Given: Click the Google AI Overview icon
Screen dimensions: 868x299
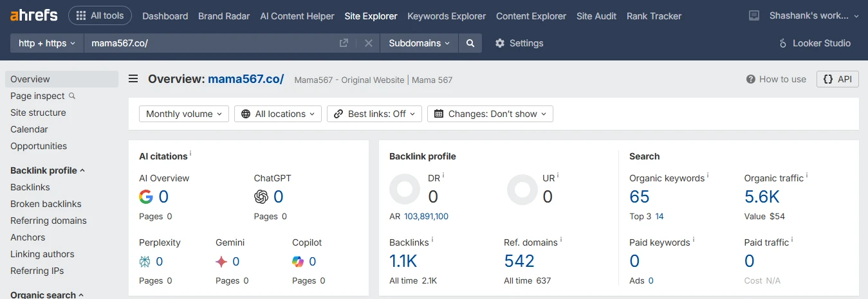Looking at the screenshot, I should [x=146, y=197].
